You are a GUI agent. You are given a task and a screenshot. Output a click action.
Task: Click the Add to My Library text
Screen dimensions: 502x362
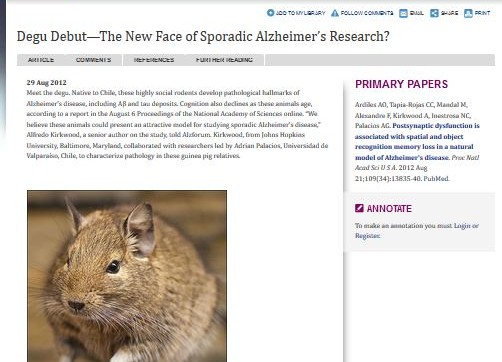pyautogui.click(x=300, y=13)
